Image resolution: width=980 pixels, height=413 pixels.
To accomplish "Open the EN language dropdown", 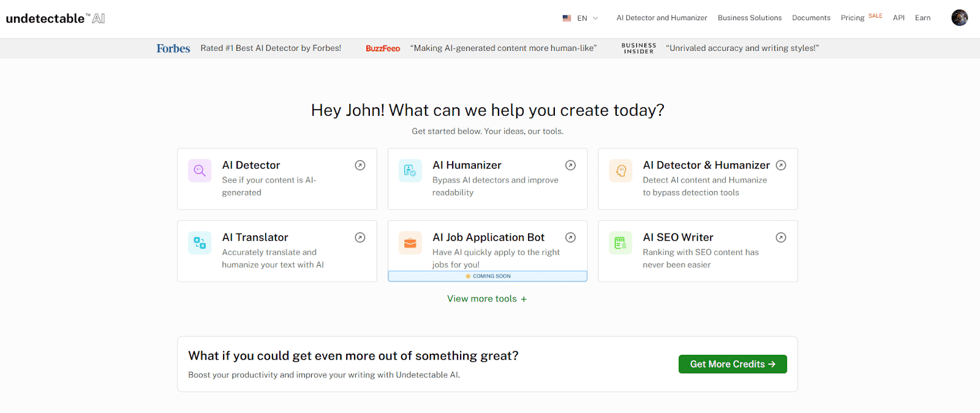I will tap(581, 18).
